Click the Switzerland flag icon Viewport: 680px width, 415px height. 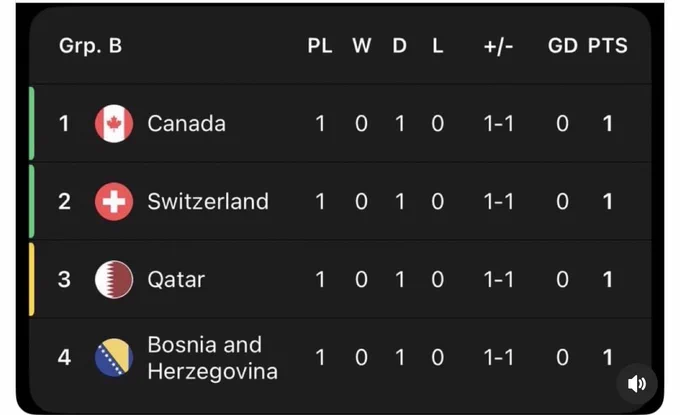pos(114,202)
